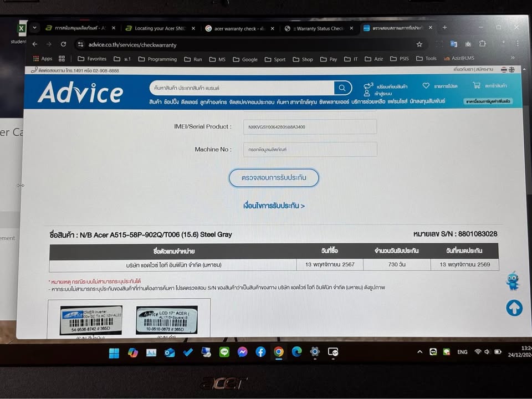
Task: Expand the hidden bookmarks overflow chevron
Action: [x=513, y=58]
